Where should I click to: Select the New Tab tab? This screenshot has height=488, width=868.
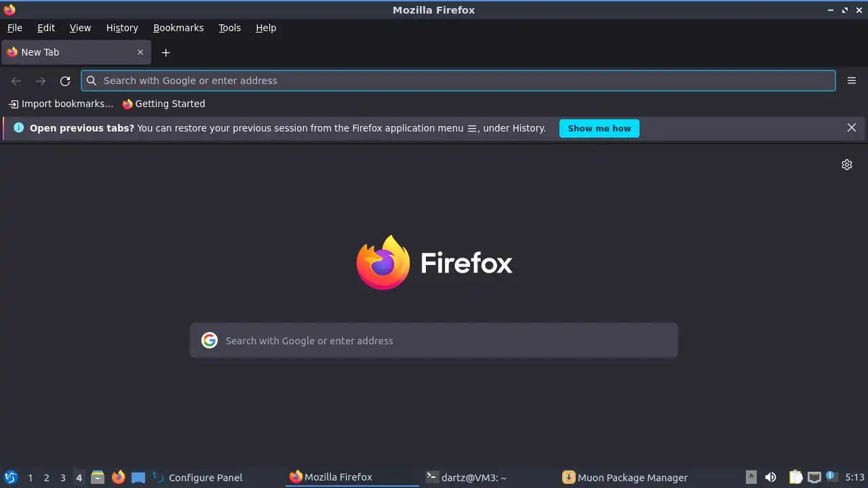(x=76, y=52)
